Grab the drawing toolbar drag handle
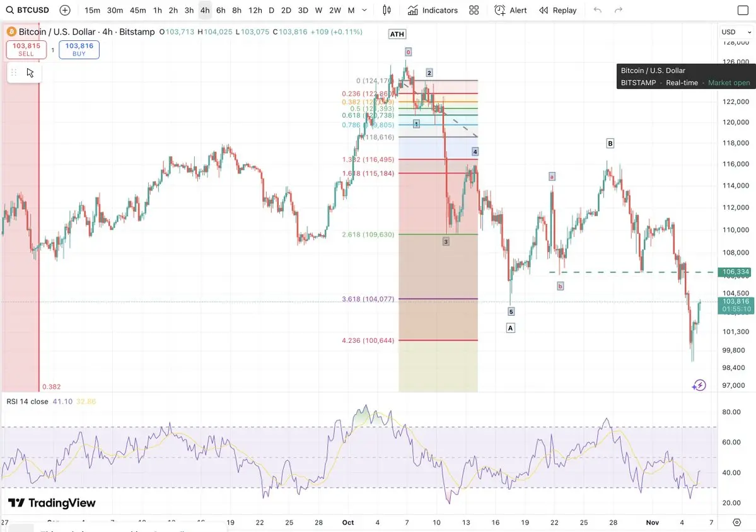The image size is (756, 532). click(14, 72)
